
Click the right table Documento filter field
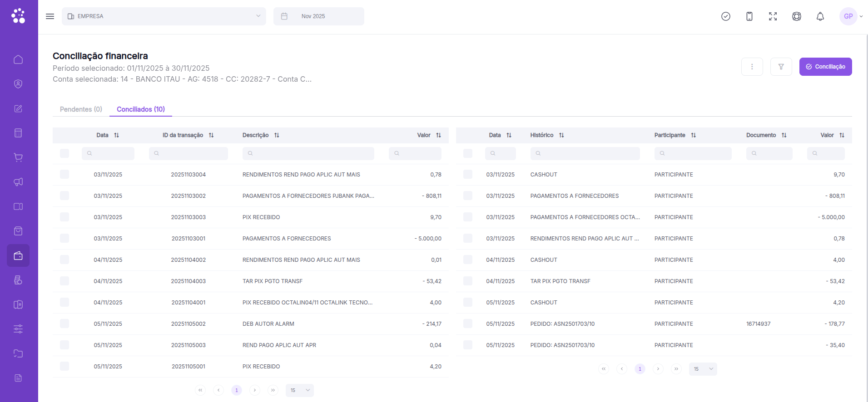click(769, 153)
